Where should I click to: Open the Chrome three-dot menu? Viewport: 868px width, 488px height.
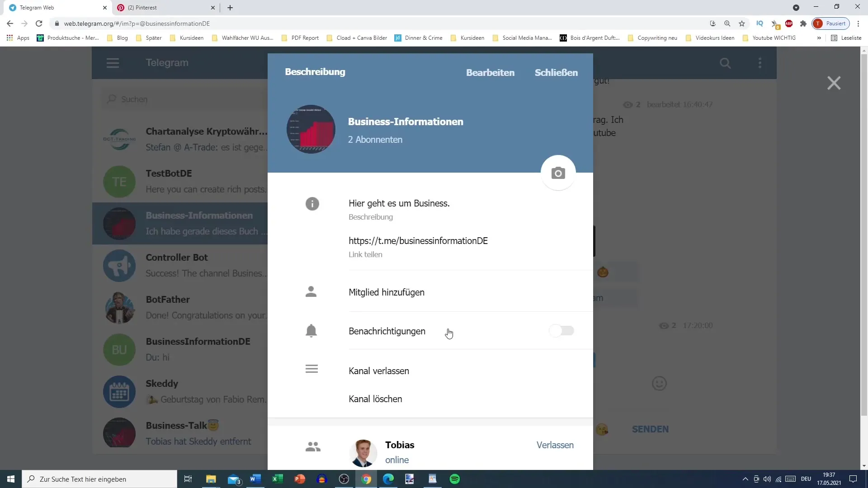point(858,23)
